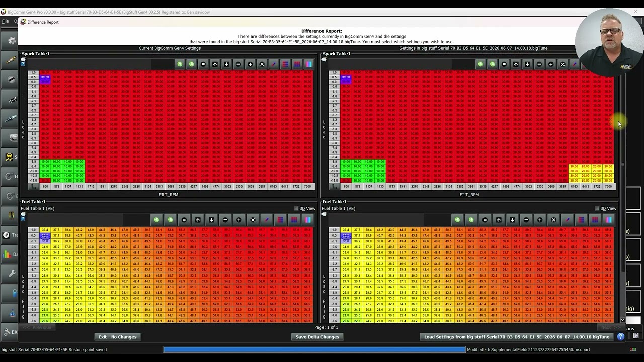This screenshot has height=362, width=644.
Task: Click interpolate pen icon in bigTune Fuel Table1 toolbar
Action: (568, 220)
